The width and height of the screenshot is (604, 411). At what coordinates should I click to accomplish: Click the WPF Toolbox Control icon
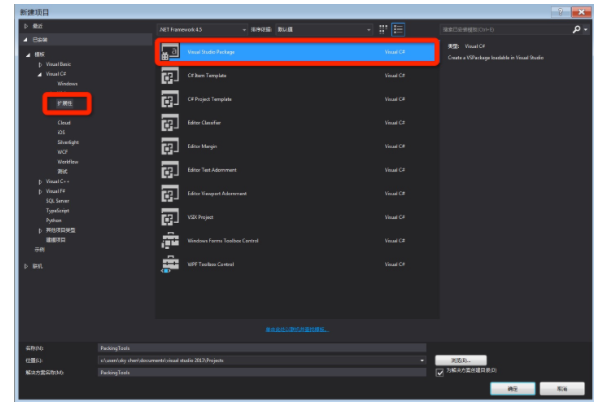[170, 264]
